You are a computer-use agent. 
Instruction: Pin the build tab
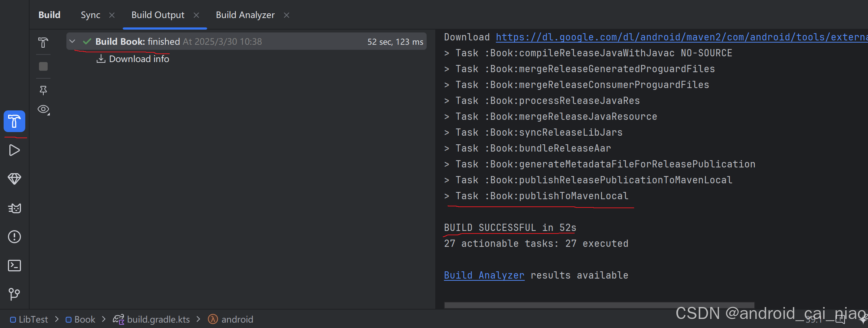click(43, 90)
